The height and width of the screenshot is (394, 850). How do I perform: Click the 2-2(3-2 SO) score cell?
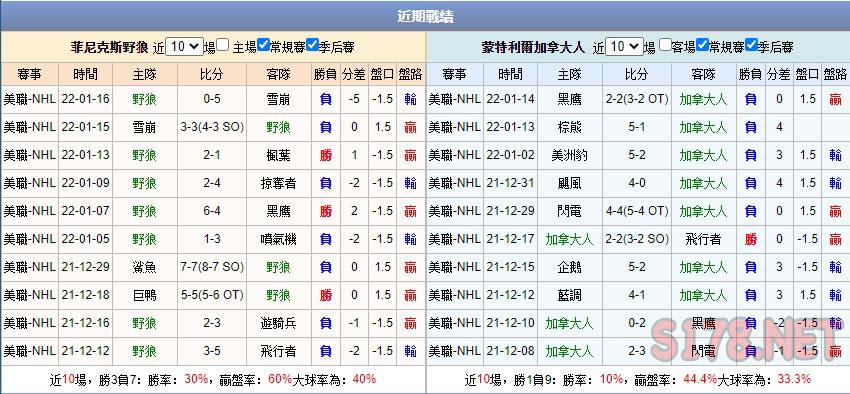tap(637, 239)
